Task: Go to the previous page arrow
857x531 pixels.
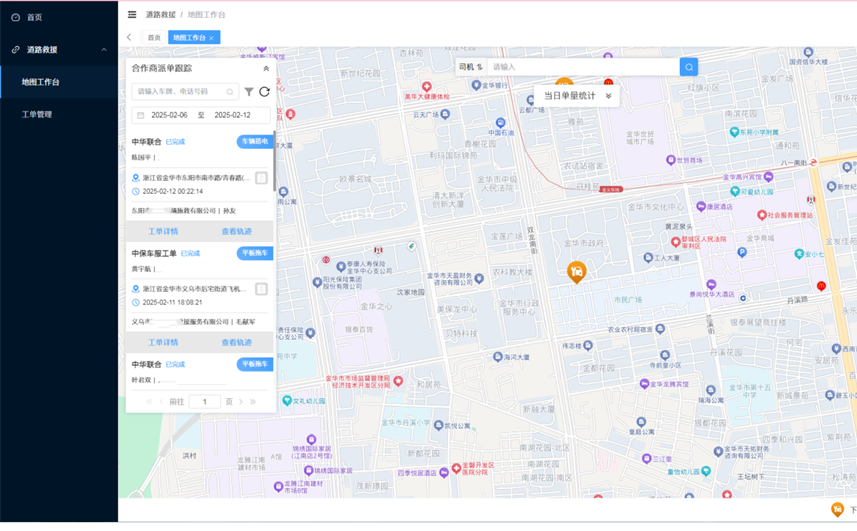Action: pyautogui.click(x=161, y=402)
